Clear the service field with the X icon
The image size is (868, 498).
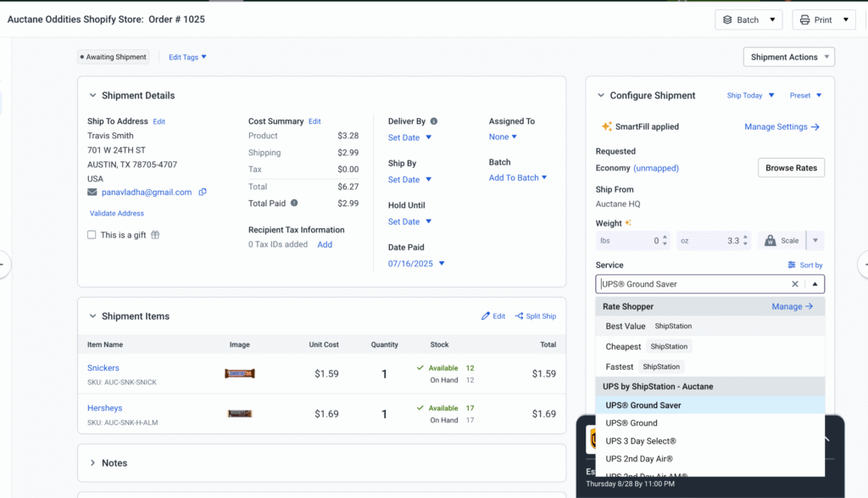pos(795,284)
